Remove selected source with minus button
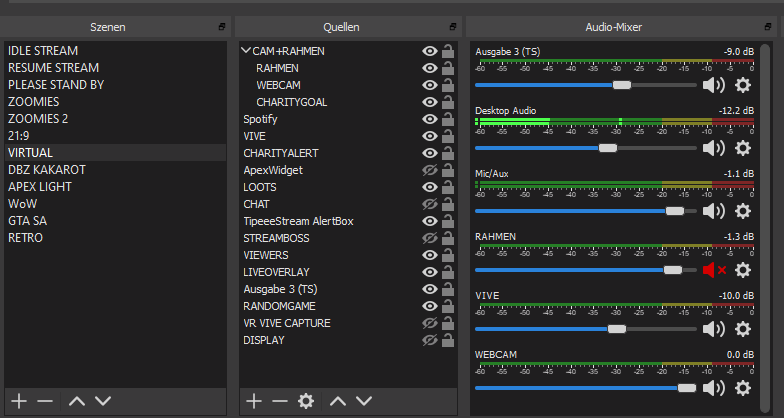The height and width of the screenshot is (418, 784). point(280,400)
